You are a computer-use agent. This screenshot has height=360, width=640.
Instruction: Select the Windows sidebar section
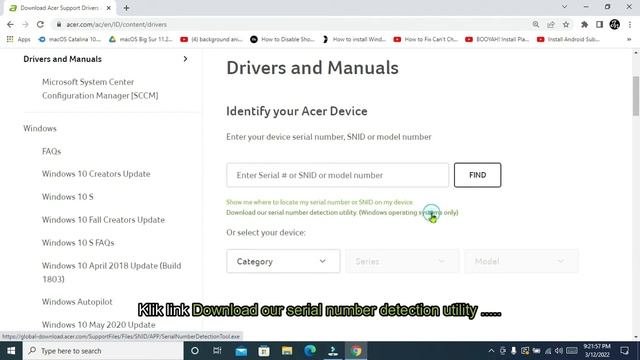click(40, 128)
